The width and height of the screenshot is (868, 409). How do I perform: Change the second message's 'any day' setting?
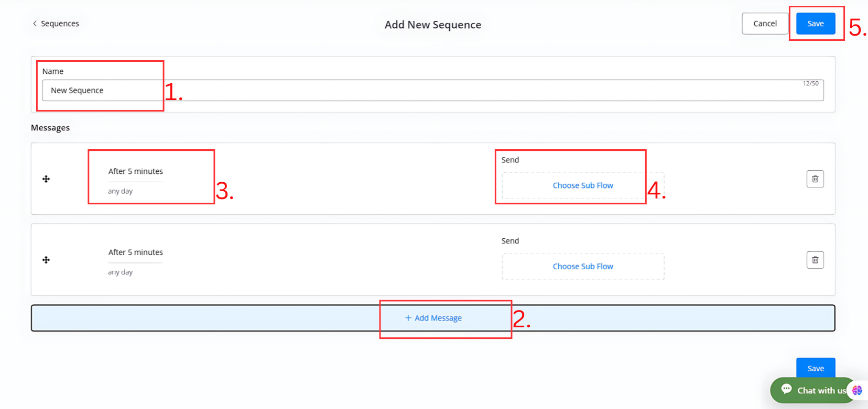121,272
